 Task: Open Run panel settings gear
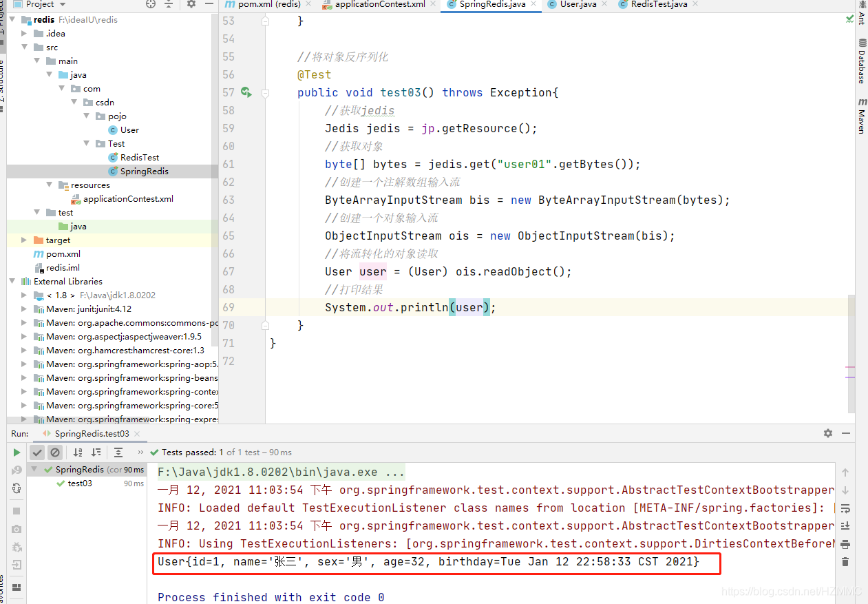coord(828,433)
